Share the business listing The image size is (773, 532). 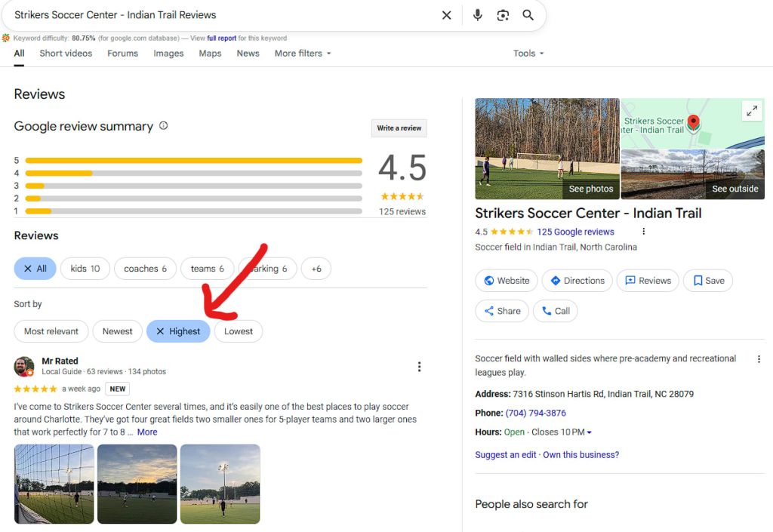pyautogui.click(x=502, y=311)
